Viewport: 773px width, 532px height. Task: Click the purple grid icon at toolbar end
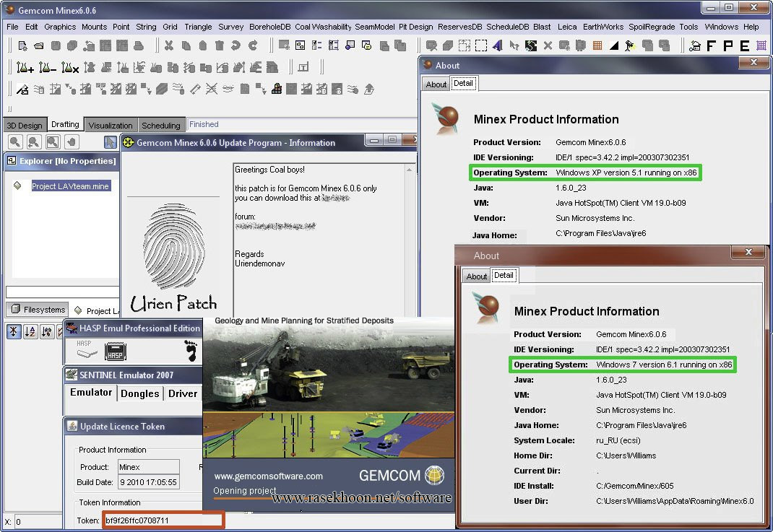point(761,46)
